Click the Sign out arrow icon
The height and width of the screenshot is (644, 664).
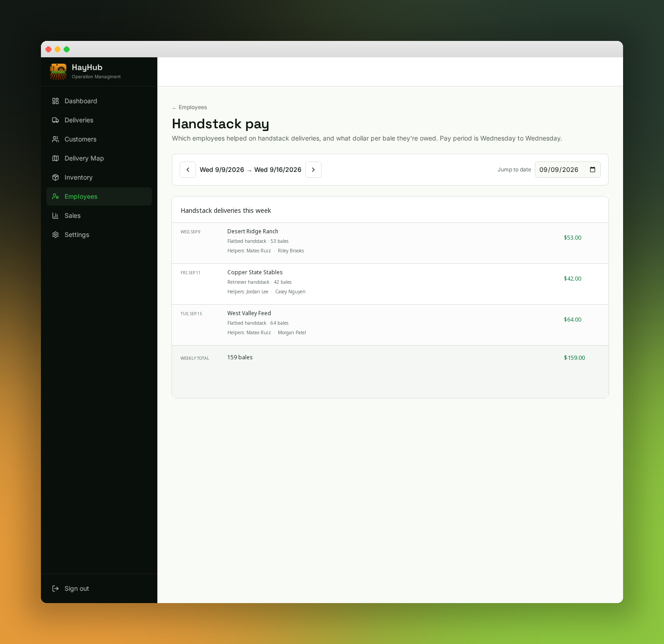[x=55, y=589]
